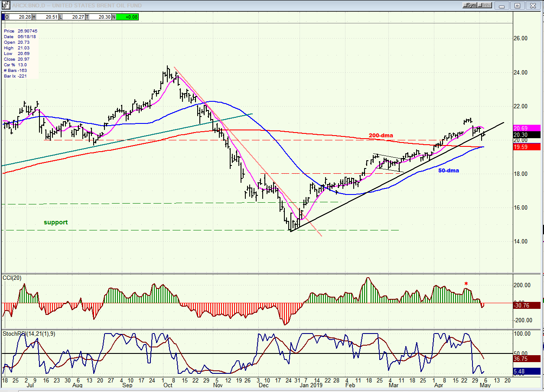Click the May month label on date axis
This screenshot has height=392, width=544.
tap(485, 385)
